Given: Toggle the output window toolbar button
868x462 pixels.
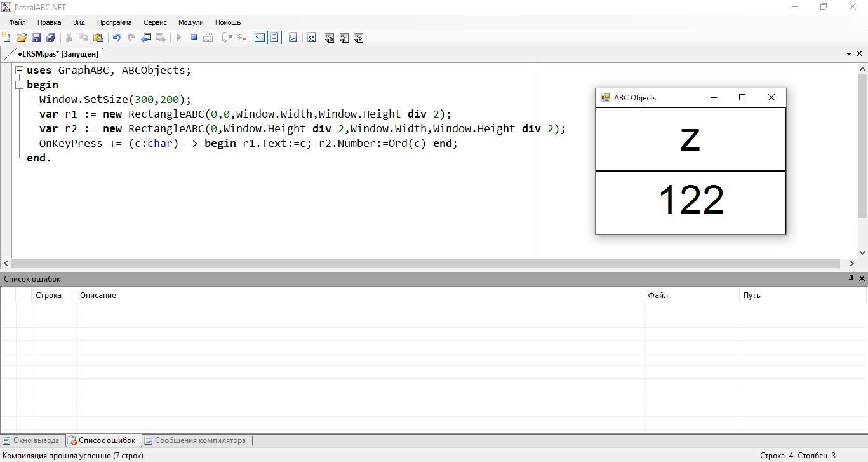Looking at the screenshot, I should [260, 38].
